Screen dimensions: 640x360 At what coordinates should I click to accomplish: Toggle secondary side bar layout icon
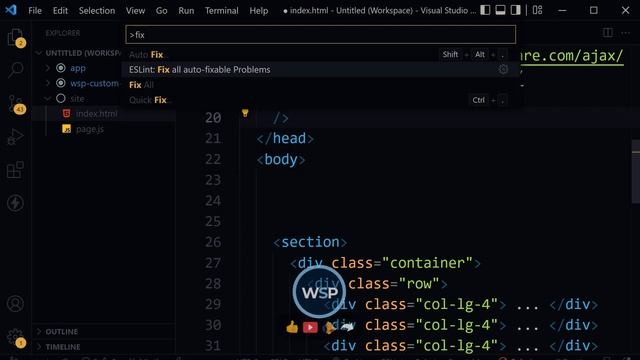click(x=516, y=10)
